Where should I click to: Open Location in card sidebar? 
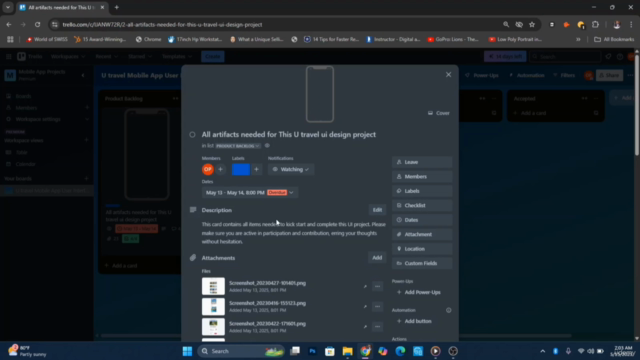coord(422,249)
